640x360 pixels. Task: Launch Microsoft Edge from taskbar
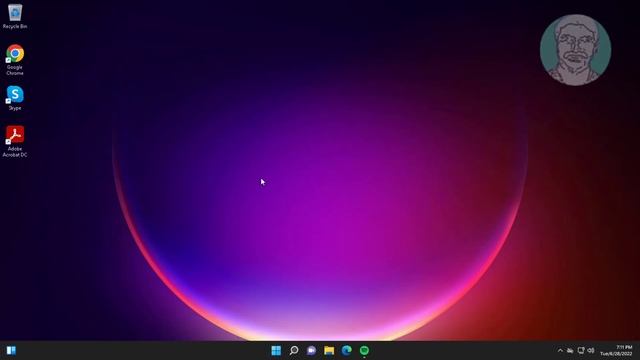pos(347,350)
